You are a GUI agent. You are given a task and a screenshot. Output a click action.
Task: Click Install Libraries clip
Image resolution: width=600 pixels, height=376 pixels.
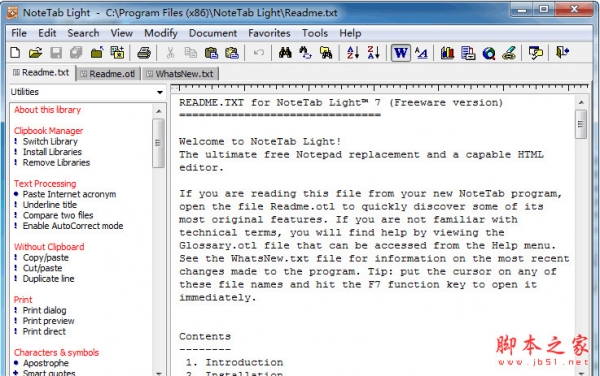52,152
